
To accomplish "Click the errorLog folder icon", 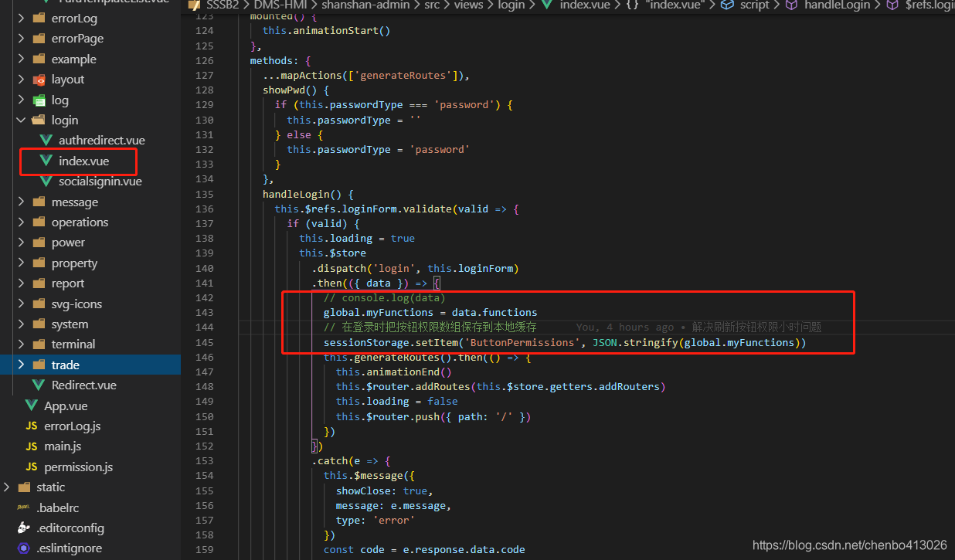I will click(x=39, y=19).
